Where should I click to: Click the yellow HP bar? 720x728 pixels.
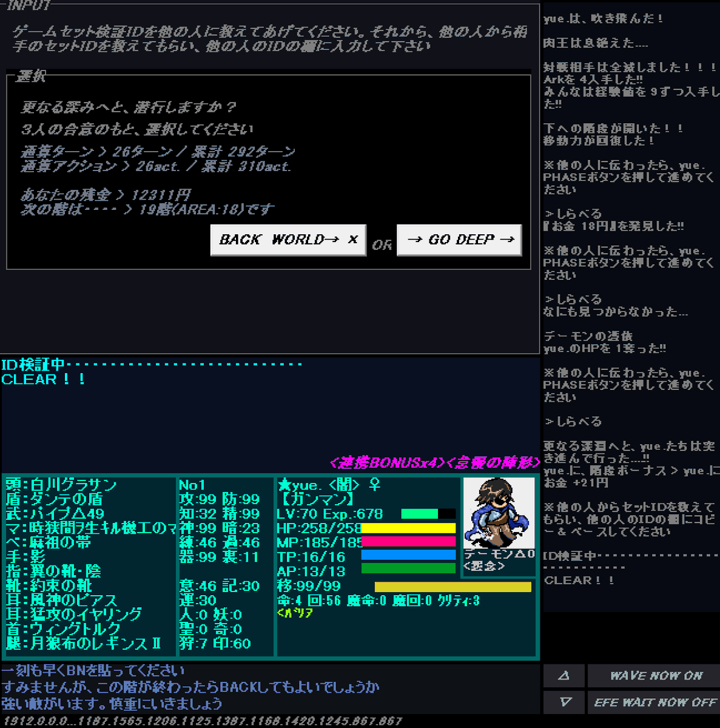(x=408, y=528)
